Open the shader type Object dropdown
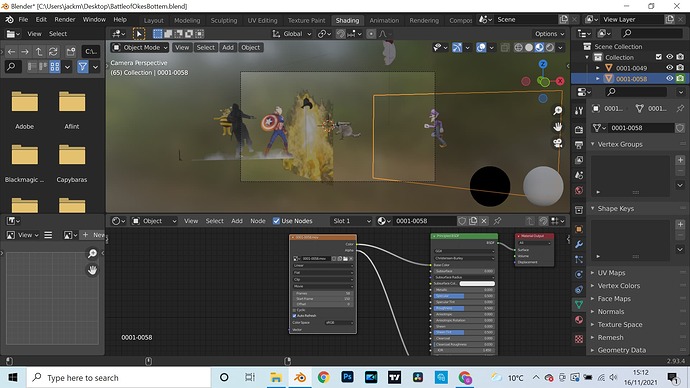The height and width of the screenshot is (388, 690). (x=155, y=221)
